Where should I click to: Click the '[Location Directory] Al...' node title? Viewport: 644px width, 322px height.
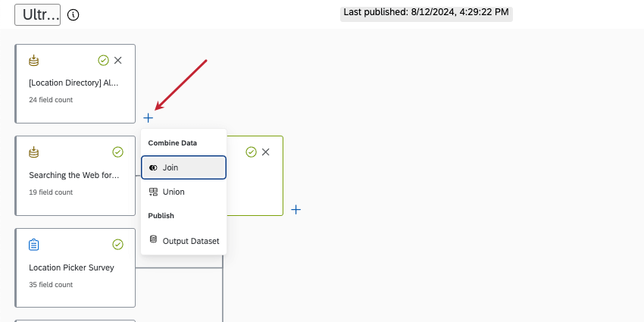(73, 83)
